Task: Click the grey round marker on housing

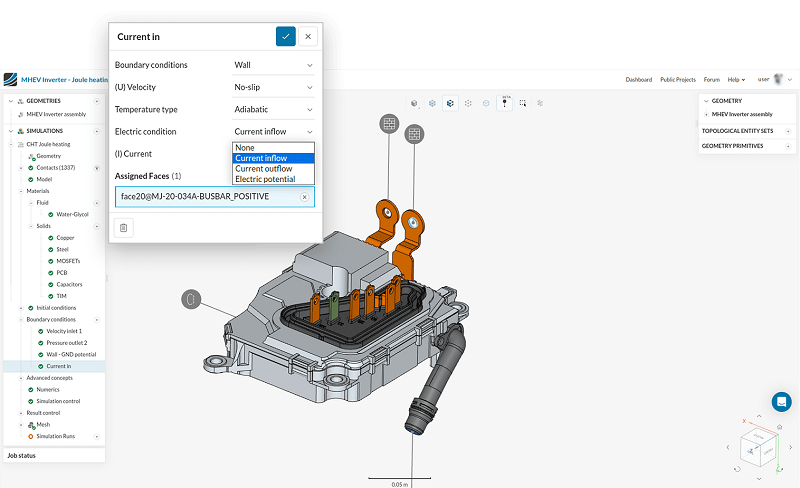Action: [x=191, y=299]
